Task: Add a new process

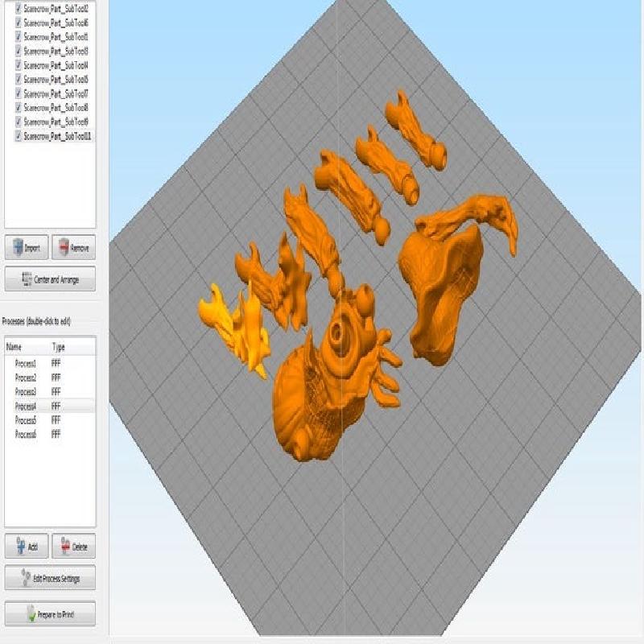Action: pos(27,546)
